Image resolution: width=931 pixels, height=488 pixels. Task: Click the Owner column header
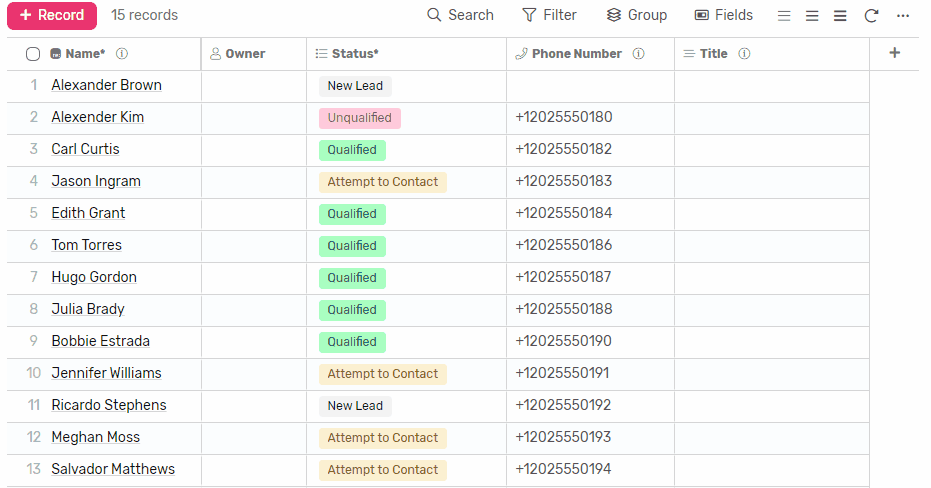coord(254,53)
